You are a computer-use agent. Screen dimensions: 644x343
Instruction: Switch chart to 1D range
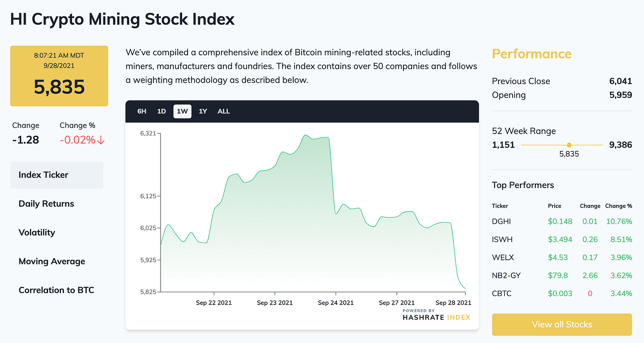(x=161, y=111)
